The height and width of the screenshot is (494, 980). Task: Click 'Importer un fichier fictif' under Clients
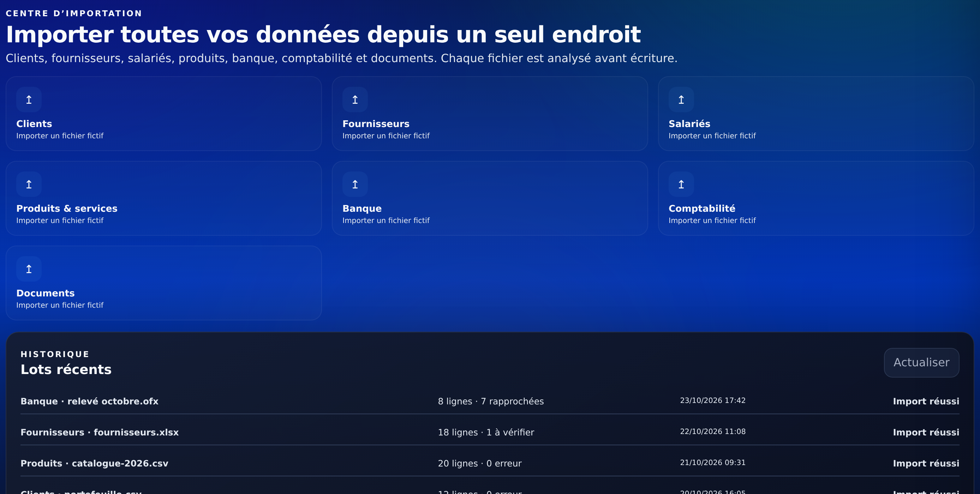click(x=60, y=136)
